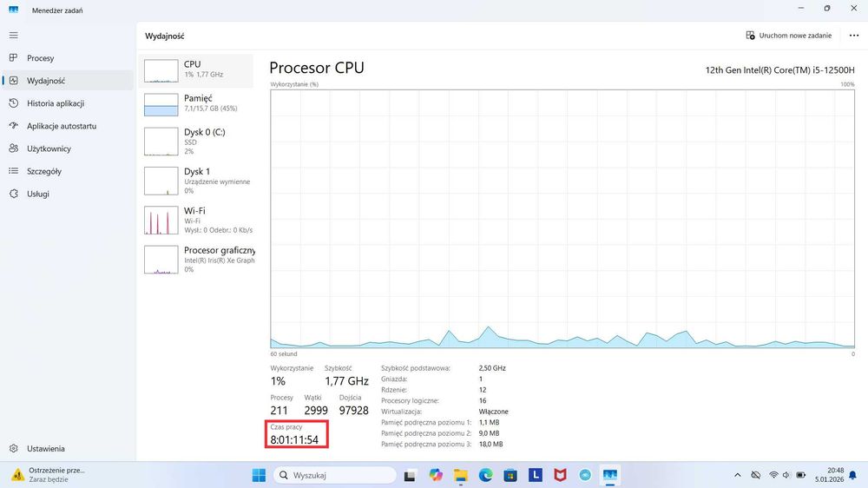Select the Wi-Fi resource entry
Screen dimensions: 868x488
coord(196,220)
